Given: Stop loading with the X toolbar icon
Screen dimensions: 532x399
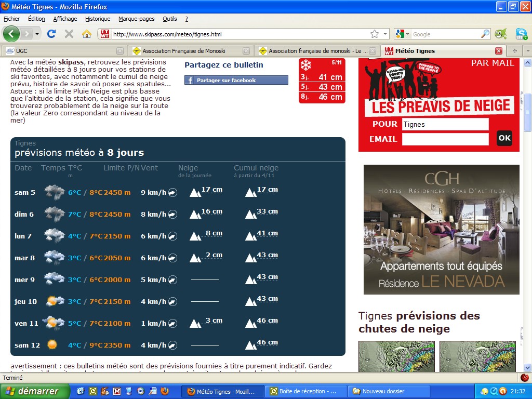Looking at the screenshot, I should pyautogui.click(x=69, y=34).
